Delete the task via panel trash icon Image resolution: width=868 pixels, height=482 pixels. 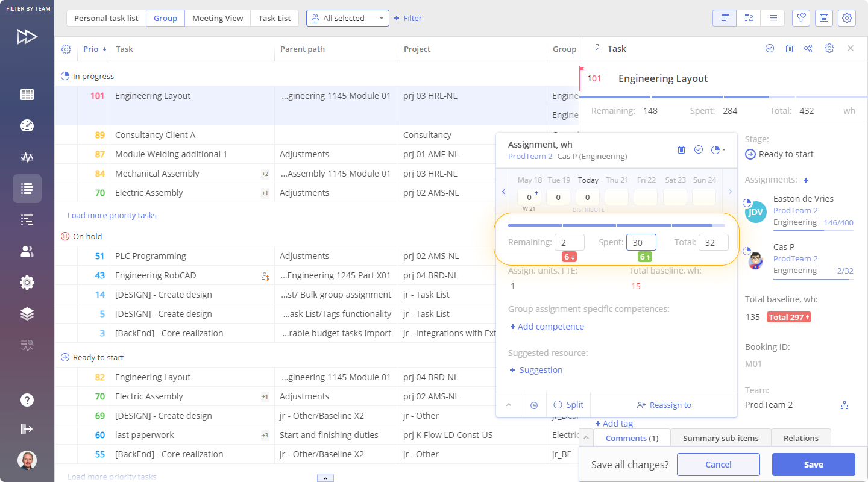pos(789,49)
